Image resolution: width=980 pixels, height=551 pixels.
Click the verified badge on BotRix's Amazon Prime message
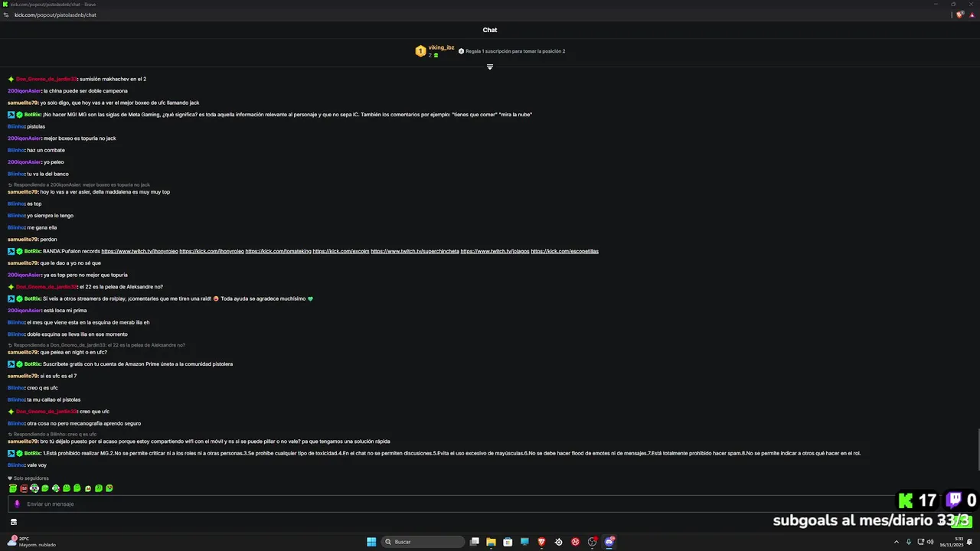(x=19, y=364)
